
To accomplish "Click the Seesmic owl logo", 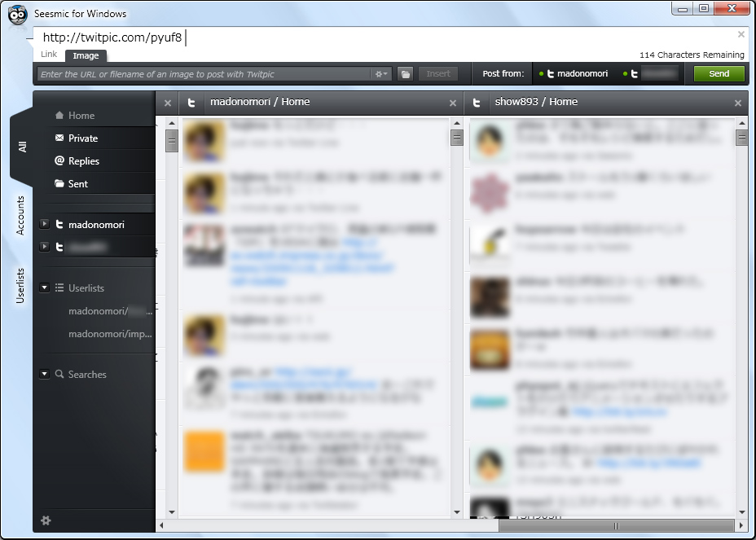I will (17, 14).
